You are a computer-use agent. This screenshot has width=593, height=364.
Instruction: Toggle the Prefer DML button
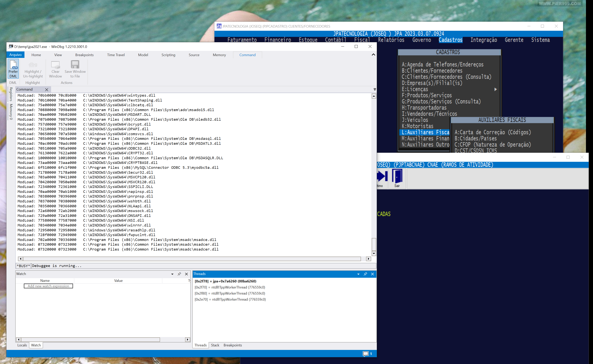pyautogui.click(x=13, y=69)
